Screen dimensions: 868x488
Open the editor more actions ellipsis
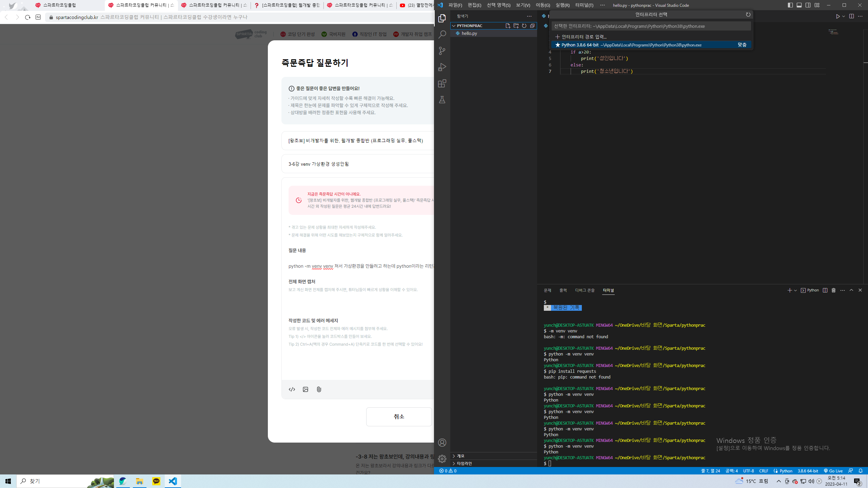tap(860, 16)
